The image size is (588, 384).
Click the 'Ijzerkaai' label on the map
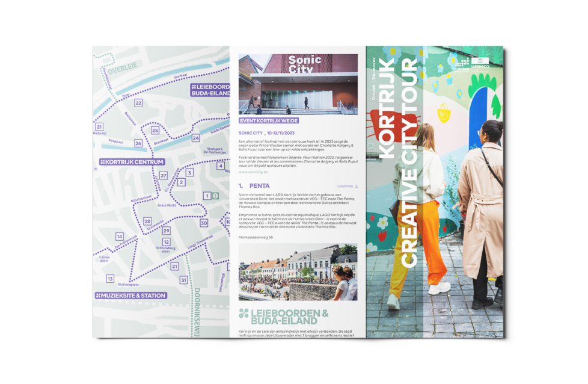pos(180,76)
